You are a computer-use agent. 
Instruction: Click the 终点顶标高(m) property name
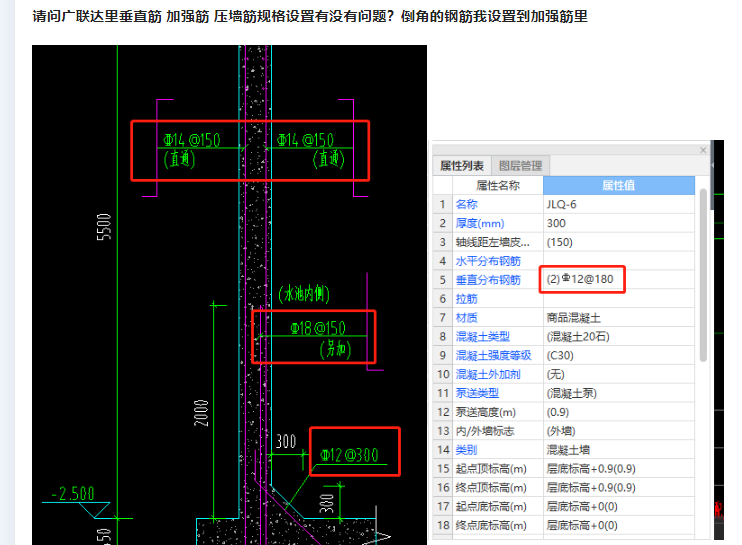point(491,488)
